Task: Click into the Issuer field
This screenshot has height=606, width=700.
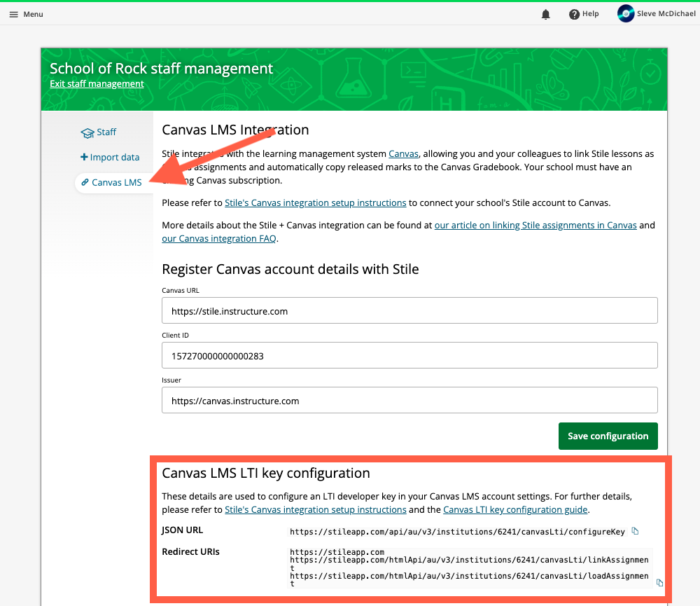Action: pos(409,400)
